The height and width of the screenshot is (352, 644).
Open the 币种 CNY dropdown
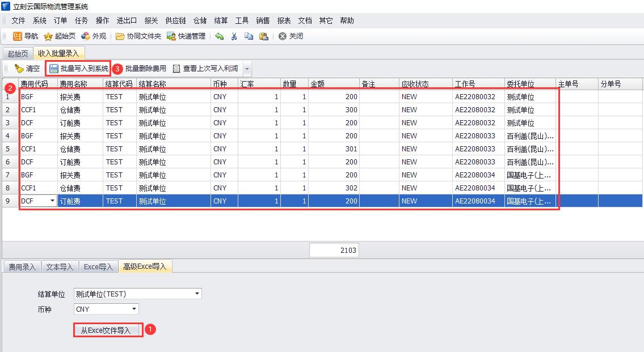(x=134, y=309)
